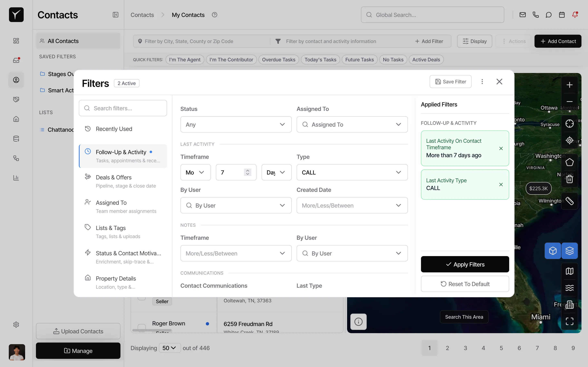Open the Status dropdown showing Any
The image size is (588, 367).
point(236,124)
